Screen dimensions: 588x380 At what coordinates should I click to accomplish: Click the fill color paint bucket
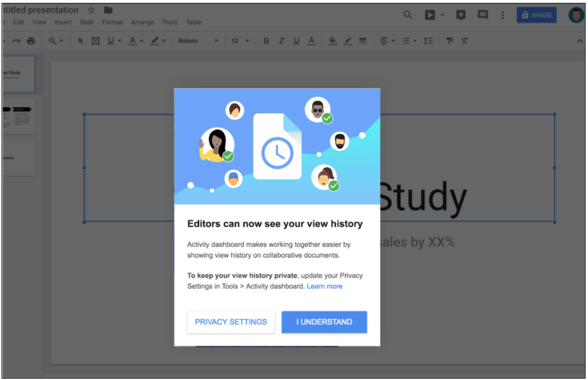point(333,41)
